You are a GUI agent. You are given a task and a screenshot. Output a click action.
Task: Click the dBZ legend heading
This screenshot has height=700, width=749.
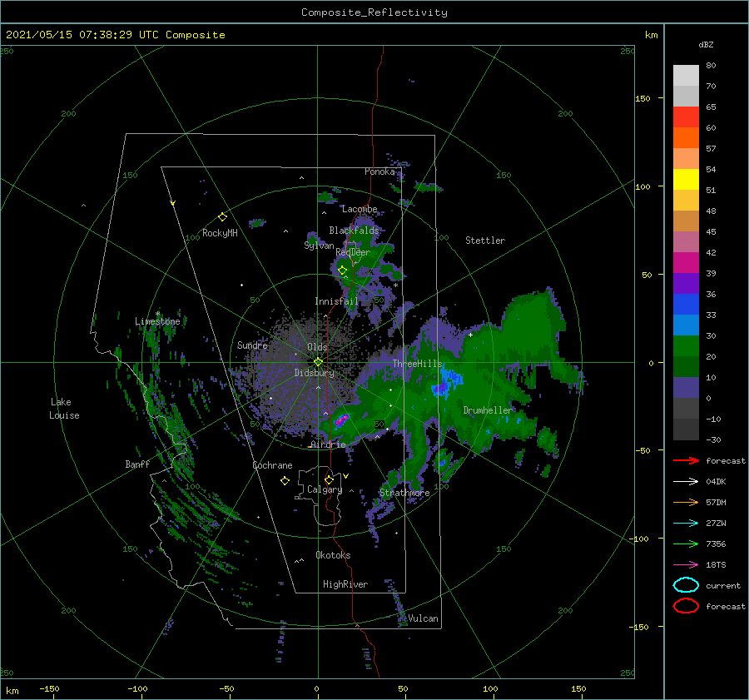706,44
